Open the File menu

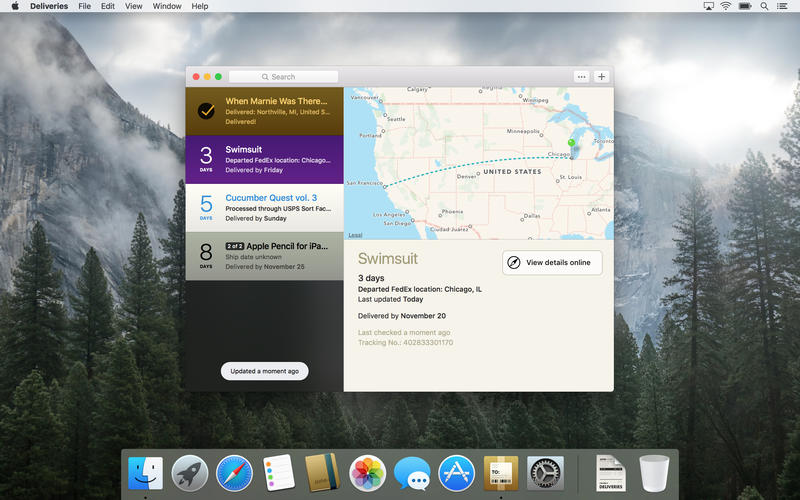point(85,6)
